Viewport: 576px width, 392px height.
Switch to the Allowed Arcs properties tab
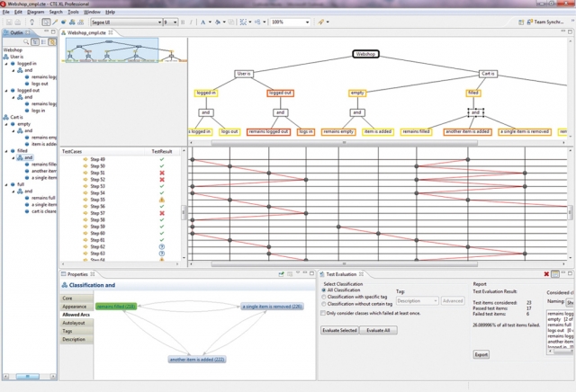(76, 315)
